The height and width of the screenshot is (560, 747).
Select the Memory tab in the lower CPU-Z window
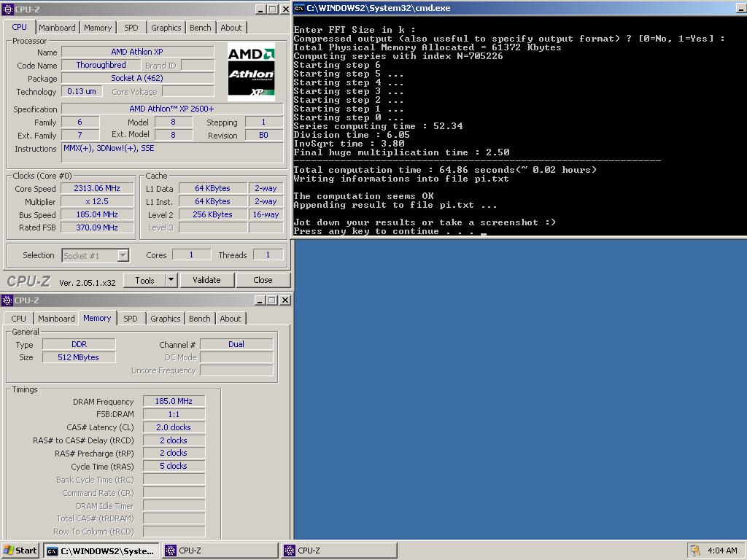97,318
